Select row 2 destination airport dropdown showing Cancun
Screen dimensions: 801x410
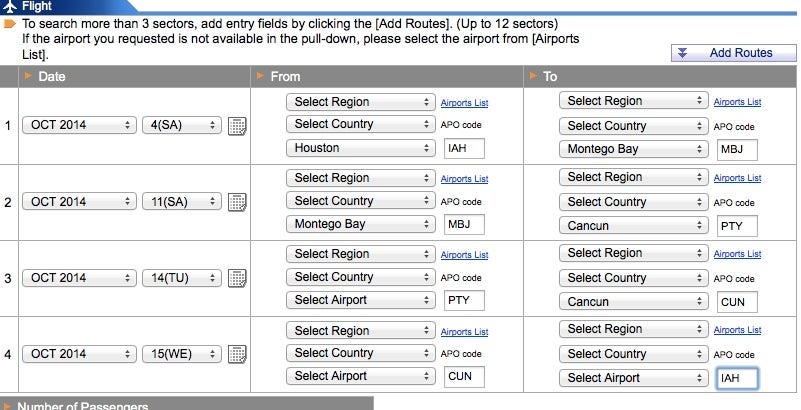pos(632,225)
